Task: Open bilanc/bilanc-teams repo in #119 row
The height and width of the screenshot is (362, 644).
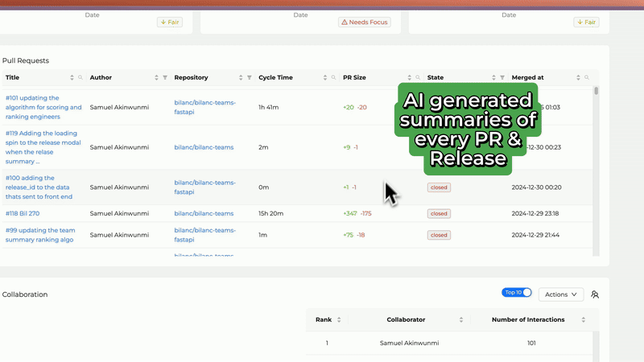Action: [204, 147]
